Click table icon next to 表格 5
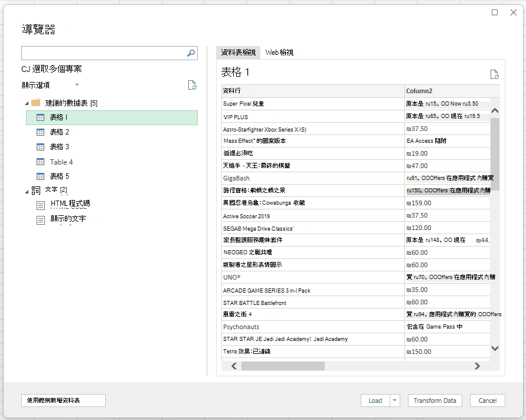This screenshot has width=526, height=420. click(x=40, y=176)
